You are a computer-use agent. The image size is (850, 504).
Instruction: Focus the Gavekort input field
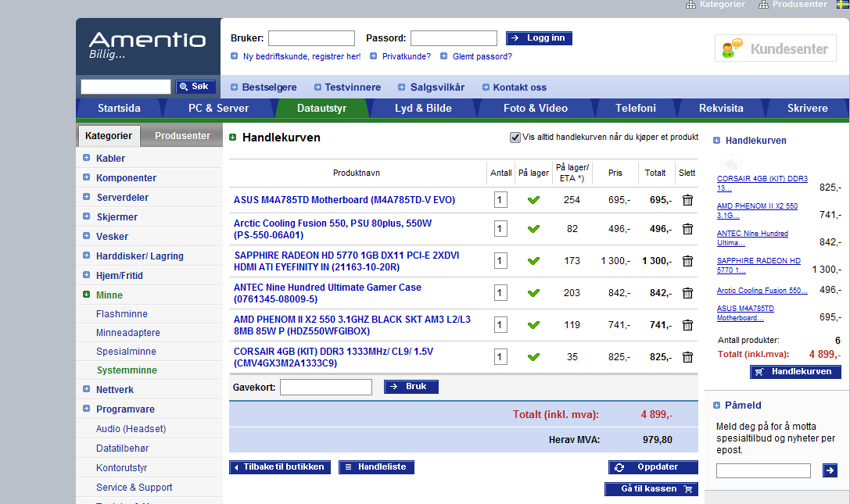click(x=326, y=387)
